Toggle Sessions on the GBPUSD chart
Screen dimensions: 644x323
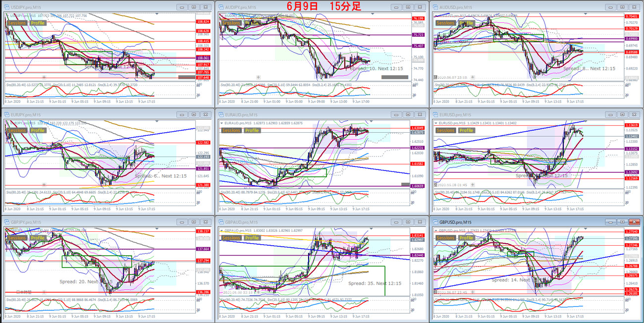coord(445,238)
